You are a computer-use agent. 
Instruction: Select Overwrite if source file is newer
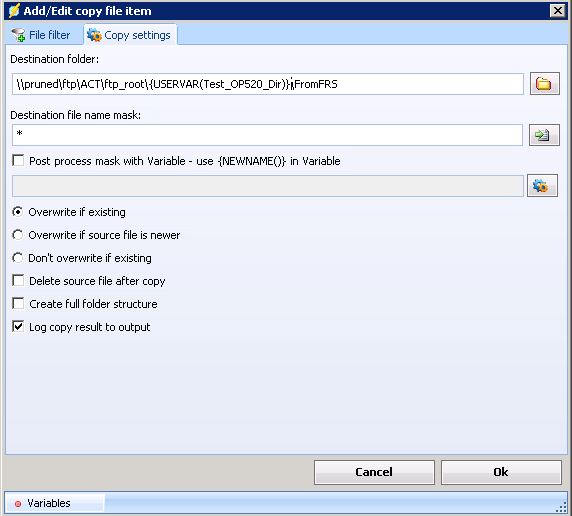18,235
